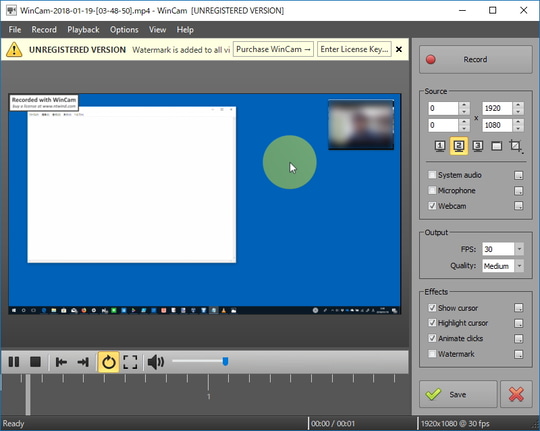The image size is (540, 431).
Task: Open the Options menu
Action: (x=124, y=30)
